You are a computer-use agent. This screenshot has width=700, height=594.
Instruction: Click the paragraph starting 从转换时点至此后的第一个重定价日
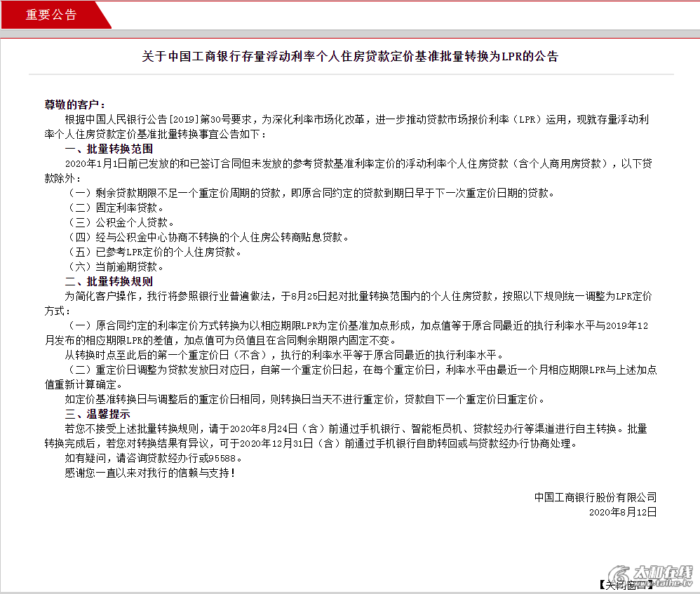pos(285,355)
